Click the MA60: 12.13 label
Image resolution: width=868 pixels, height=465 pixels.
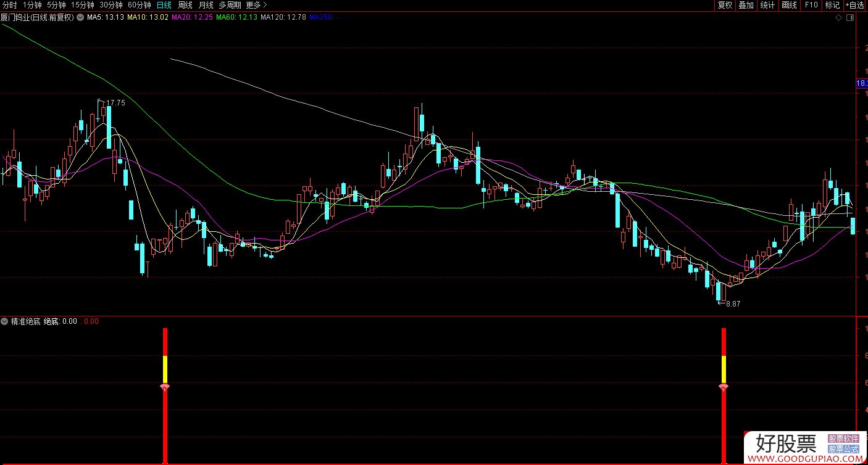pyautogui.click(x=236, y=17)
